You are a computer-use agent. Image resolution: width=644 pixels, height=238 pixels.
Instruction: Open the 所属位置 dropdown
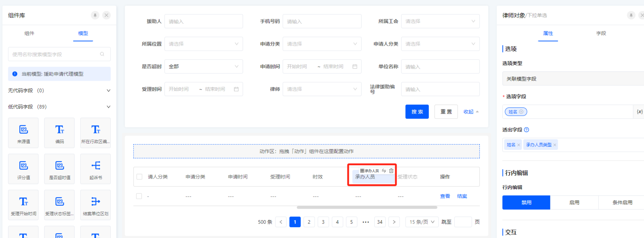203,44
